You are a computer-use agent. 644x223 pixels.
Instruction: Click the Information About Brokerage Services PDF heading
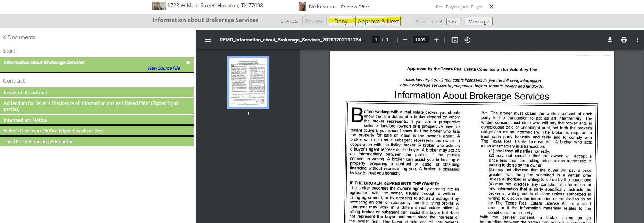[472, 96]
